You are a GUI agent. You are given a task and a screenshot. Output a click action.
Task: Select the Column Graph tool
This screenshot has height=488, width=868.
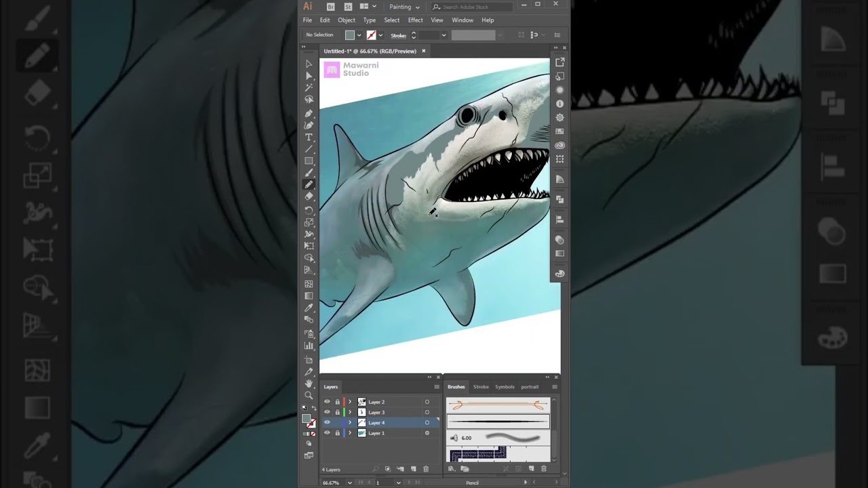[309, 346]
